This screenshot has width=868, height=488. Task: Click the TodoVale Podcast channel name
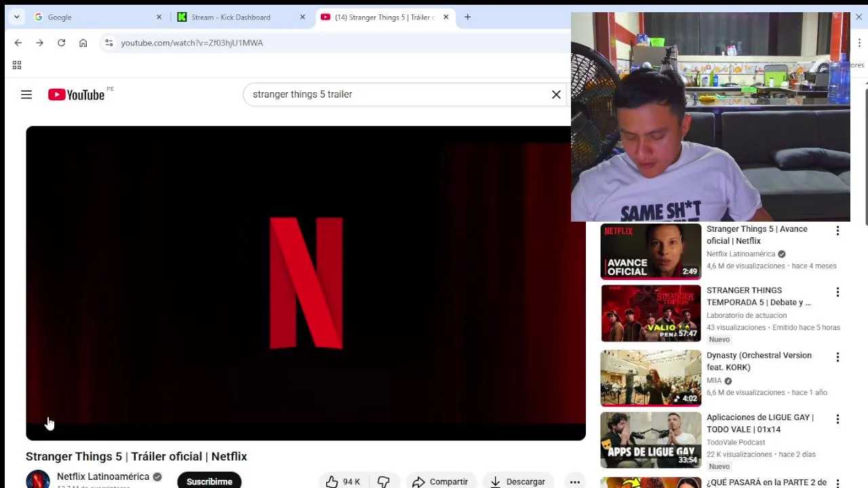pos(736,443)
